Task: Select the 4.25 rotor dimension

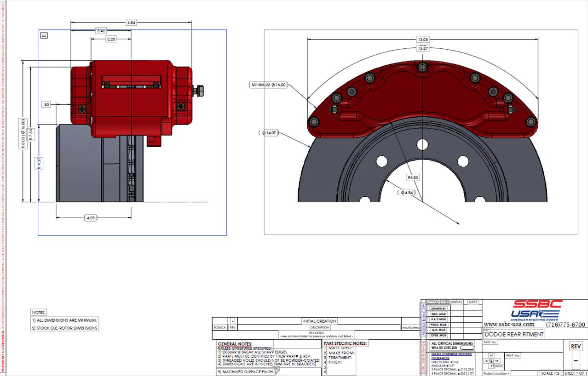Action: (x=91, y=218)
